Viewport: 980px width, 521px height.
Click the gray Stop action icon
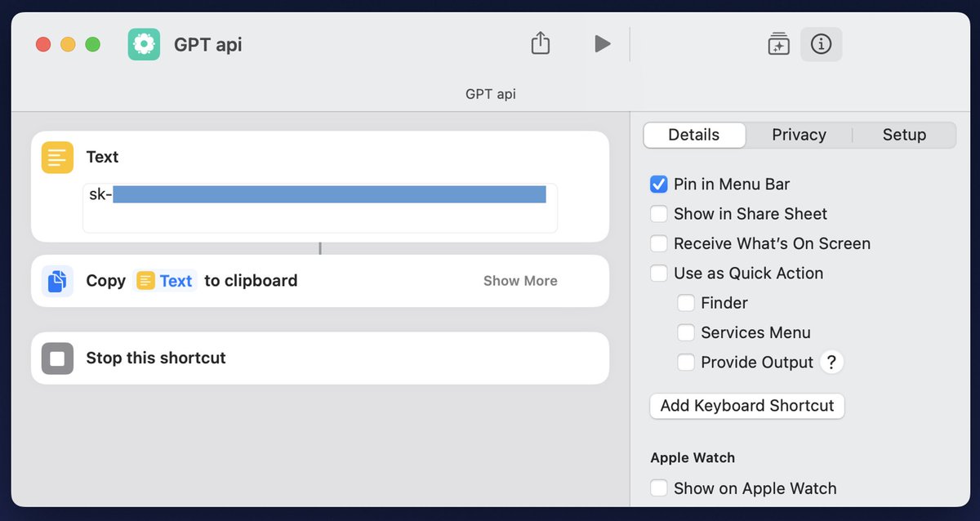[x=57, y=358]
